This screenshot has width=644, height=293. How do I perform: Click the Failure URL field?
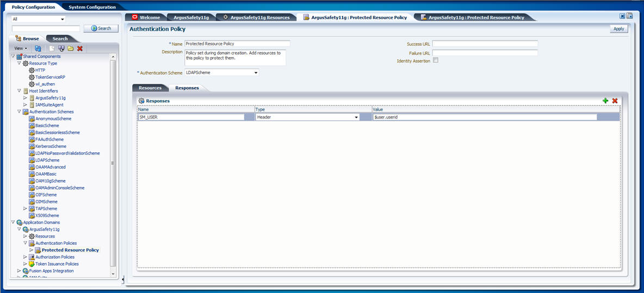pyautogui.click(x=485, y=53)
